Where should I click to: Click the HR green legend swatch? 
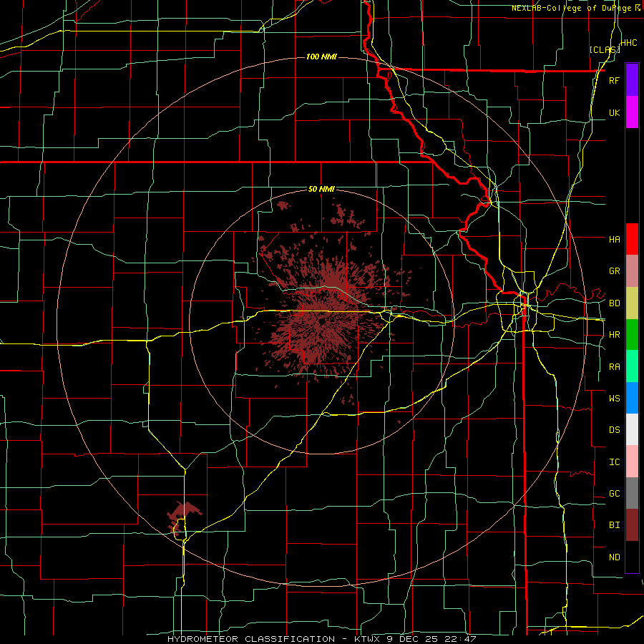point(632,335)
